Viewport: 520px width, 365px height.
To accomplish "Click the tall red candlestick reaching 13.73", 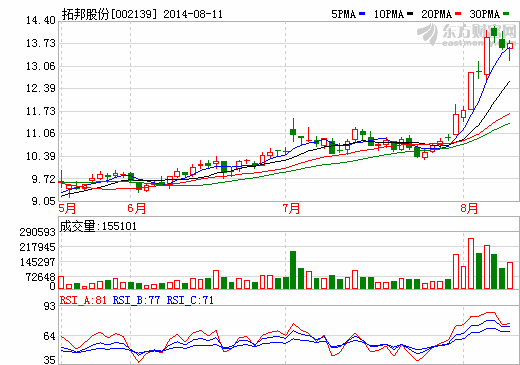I will click(x=487, y=56).
